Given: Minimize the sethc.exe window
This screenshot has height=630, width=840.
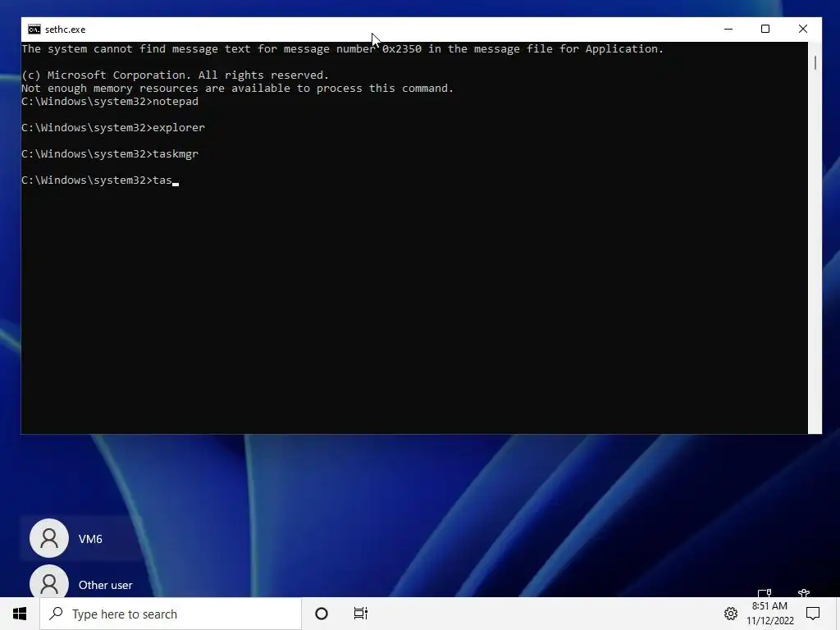Looking at the screenshot, I should click(x=728, y=30).
